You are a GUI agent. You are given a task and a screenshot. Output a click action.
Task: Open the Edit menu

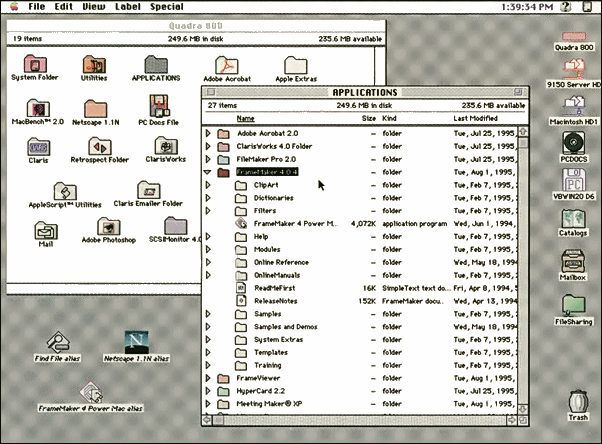pyautogui.click(x=63, y=7)
